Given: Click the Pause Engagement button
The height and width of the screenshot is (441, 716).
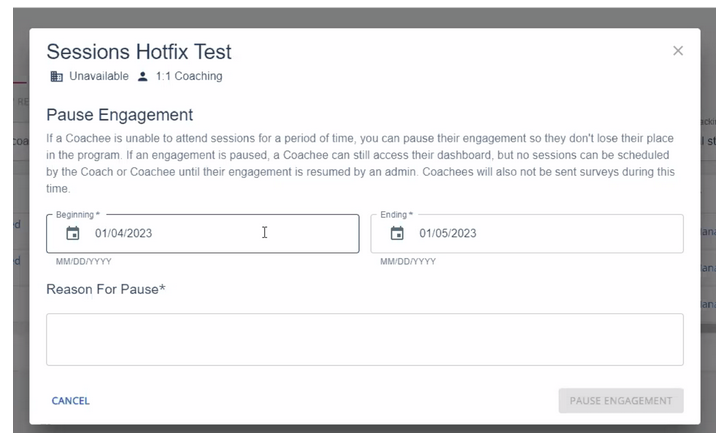Looking at the screenshot, I should 620,401.
